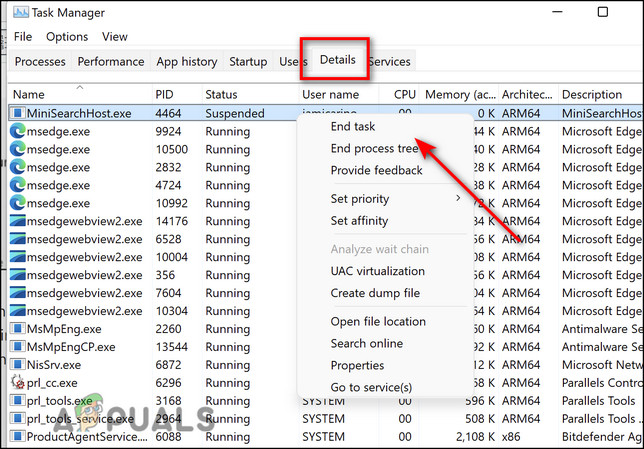This screenshot has height=449, width=644.
Task: Click the Task Manager title bar icon
Action: click(21, 12)
